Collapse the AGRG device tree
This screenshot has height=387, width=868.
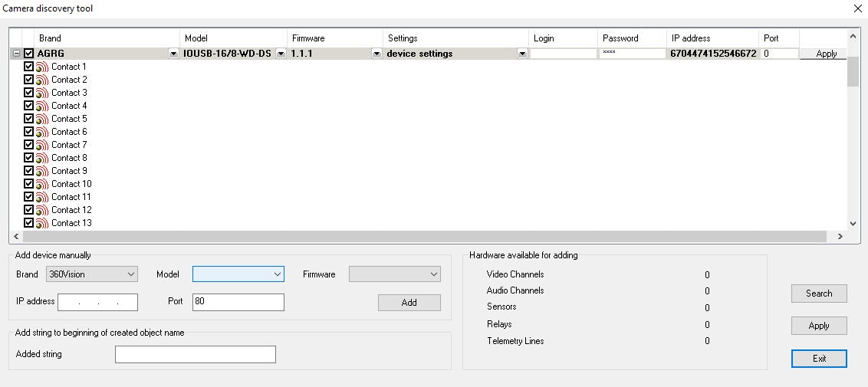[16, 54]
